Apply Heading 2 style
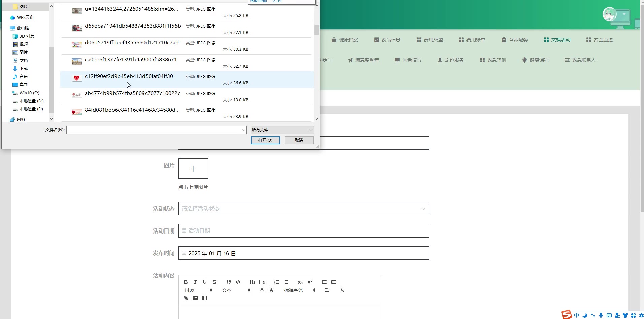The height and width of the screenshot is (319, 644). (262, 282)
